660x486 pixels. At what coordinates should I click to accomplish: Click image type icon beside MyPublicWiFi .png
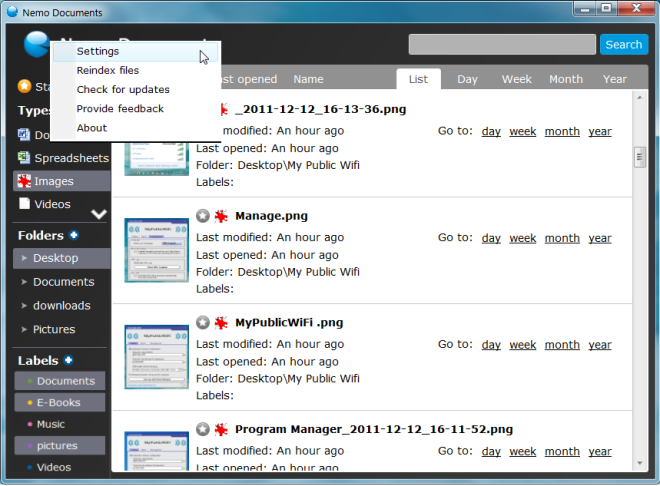pyautogui.click(x=221, y=323)
